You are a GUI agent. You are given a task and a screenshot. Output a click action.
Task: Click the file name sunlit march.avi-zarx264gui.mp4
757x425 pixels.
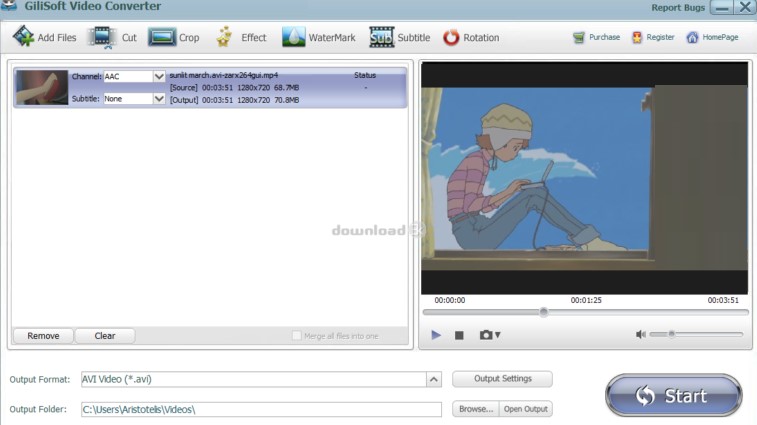coord(224,75)
